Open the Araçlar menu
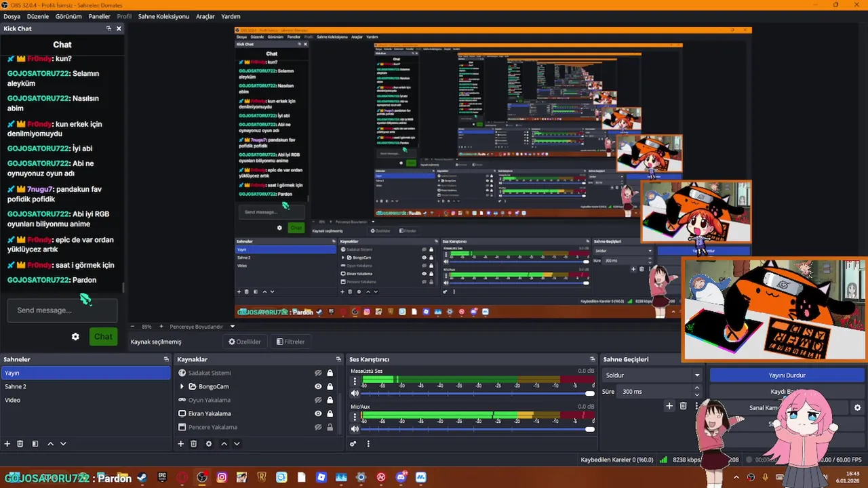The image size is (868, 488). click(205, 16)
